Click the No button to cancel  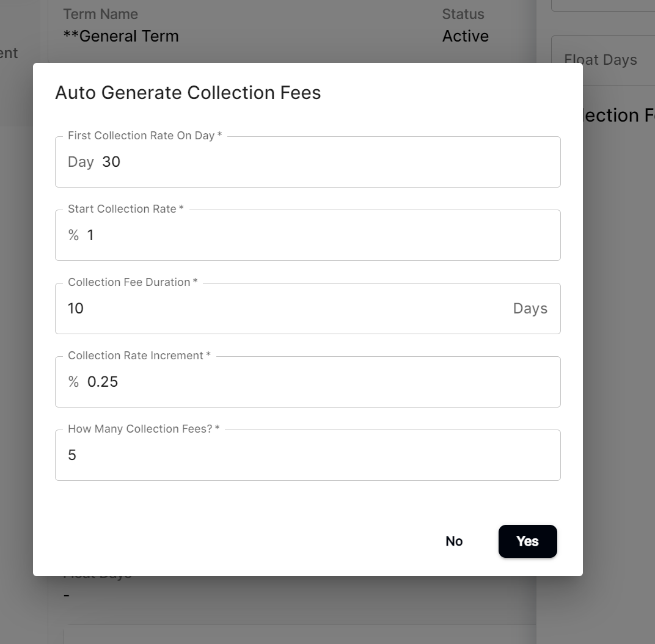tap(453, 541)
